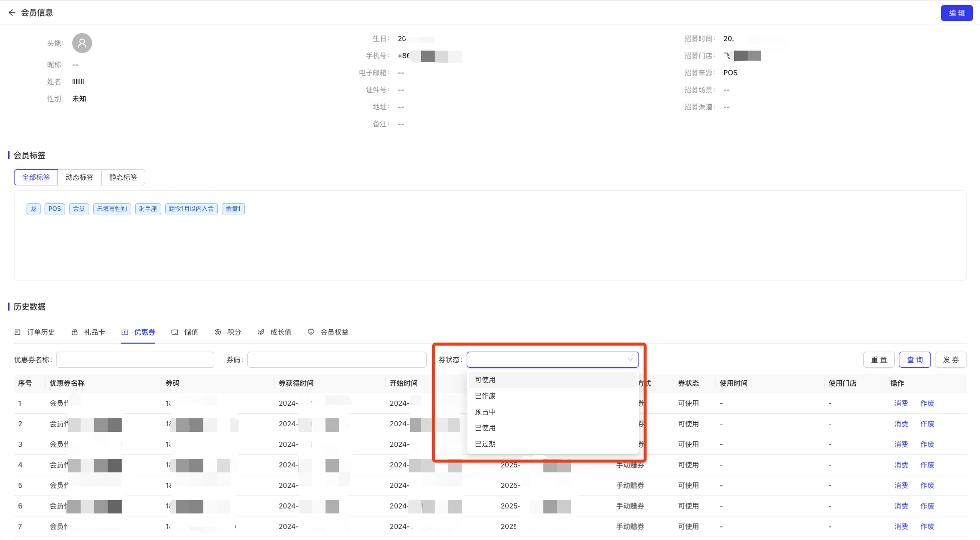Click 招募来源 value POS
Viewport: 980px width, 540px height.
click(x=730, y=73)
